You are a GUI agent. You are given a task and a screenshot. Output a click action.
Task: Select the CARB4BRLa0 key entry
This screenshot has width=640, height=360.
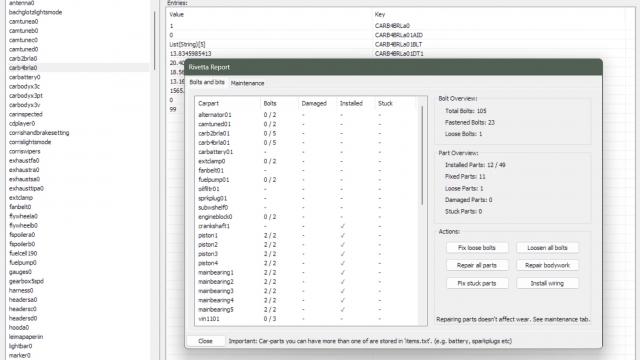pos(392,26)
